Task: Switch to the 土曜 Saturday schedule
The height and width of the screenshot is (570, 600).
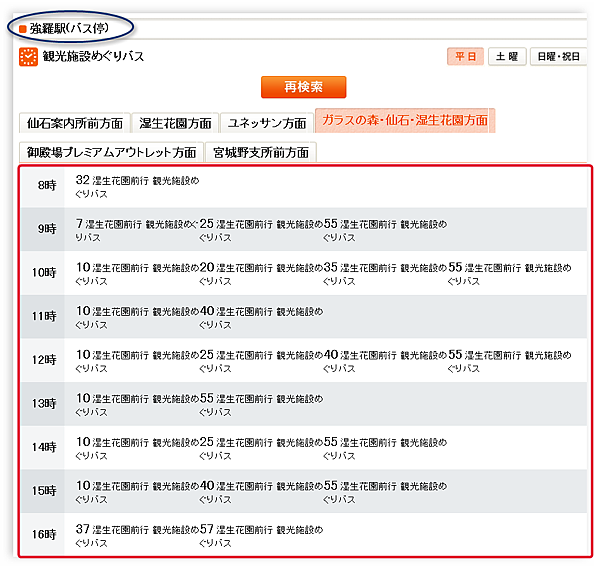Action: [x=507, y=57]
